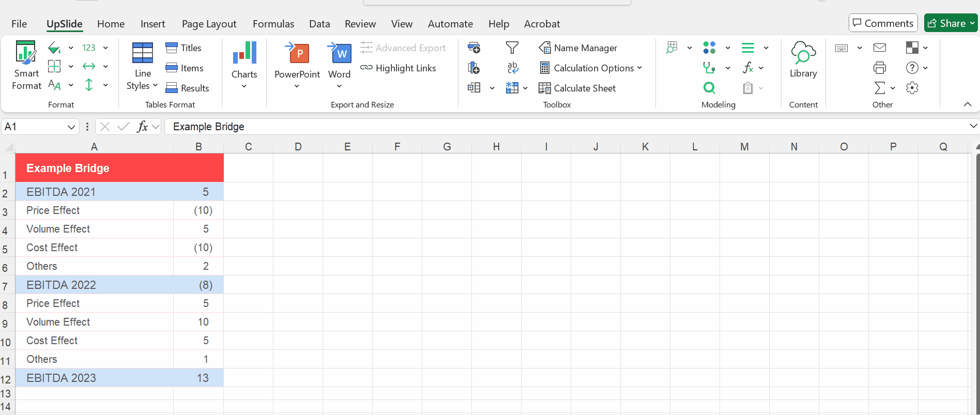
Task: Click the green three-lines icon in Modeling
Action: pos(748,48)
